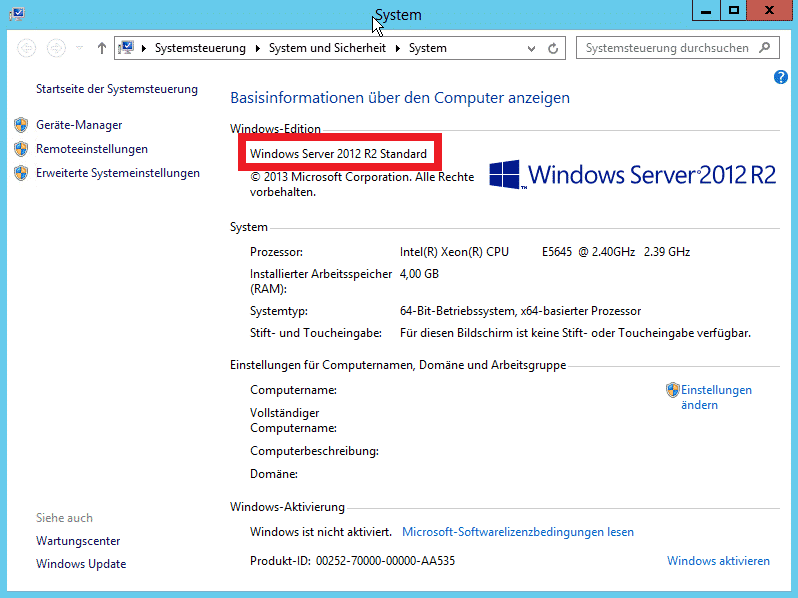Viewport: 798px width, 598px height.
Task: Go up one level with the up arrow
Action: point(102,48)
